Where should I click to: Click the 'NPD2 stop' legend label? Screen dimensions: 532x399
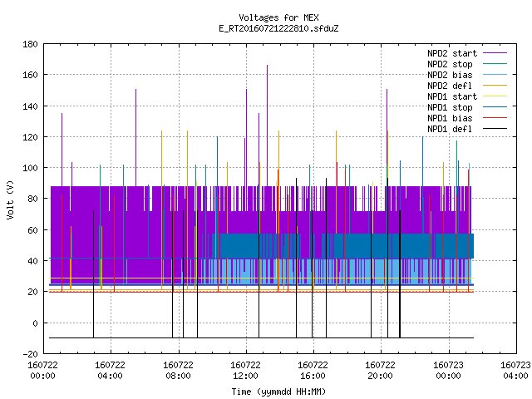click(x=450, y=64)
